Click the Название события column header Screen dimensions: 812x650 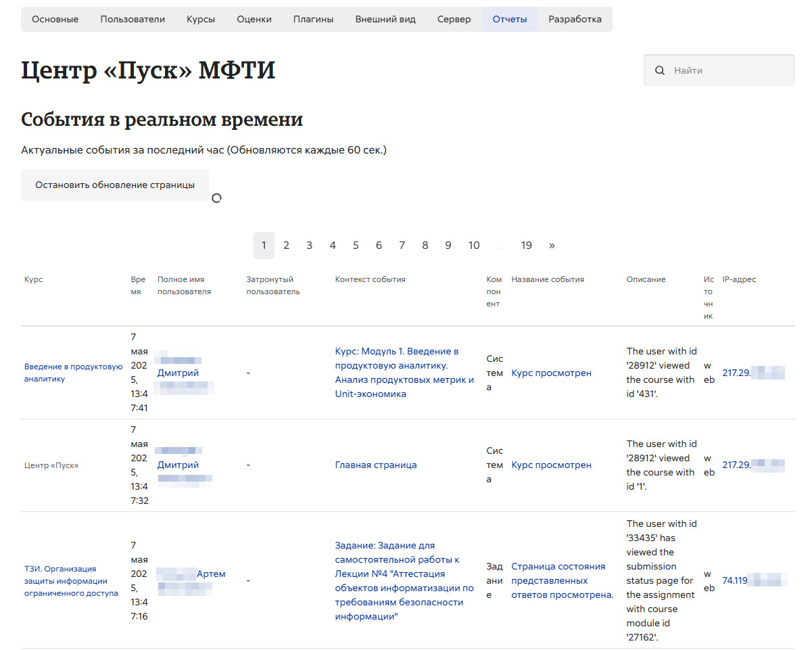(x=548, y=279)
